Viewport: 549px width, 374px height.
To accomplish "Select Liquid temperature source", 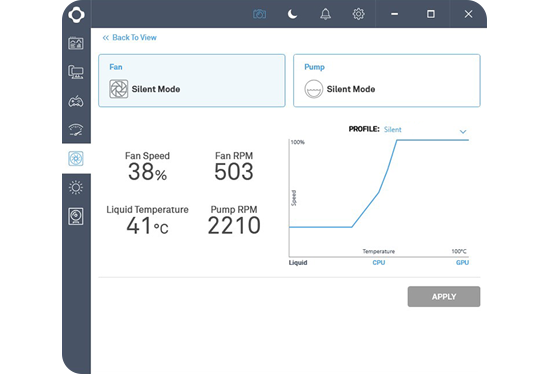I will pos(298,263).
